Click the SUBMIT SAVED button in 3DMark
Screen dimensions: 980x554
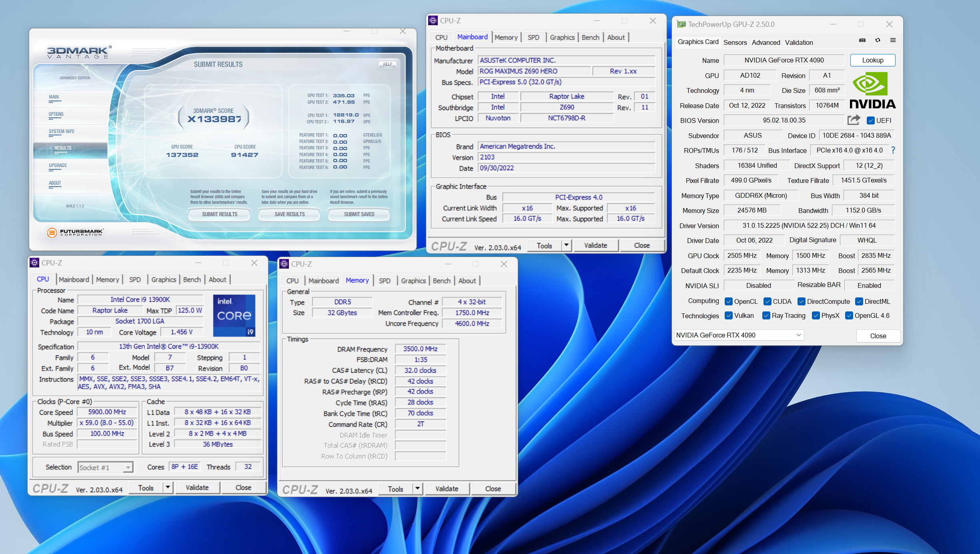point(359,214)
